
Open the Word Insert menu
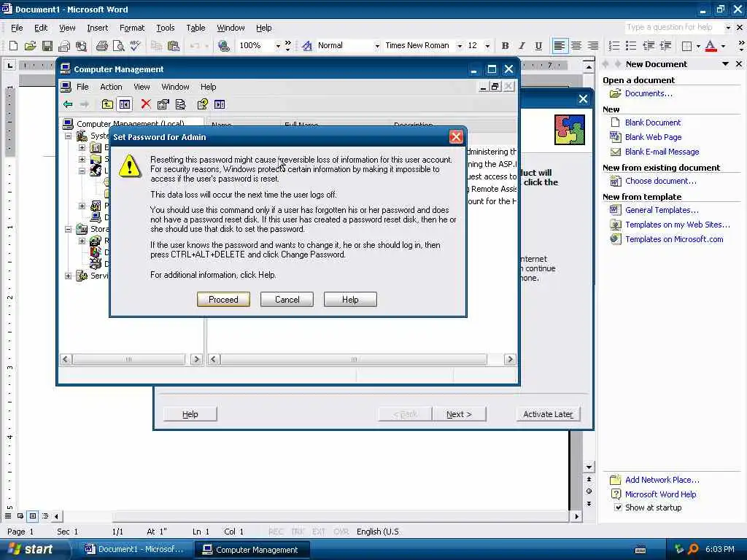pos(97,28)
